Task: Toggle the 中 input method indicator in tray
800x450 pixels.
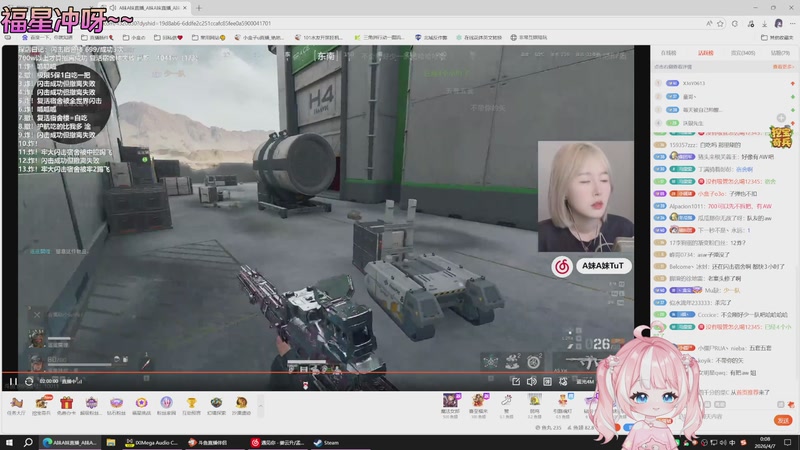Action: tap(732, 442)
